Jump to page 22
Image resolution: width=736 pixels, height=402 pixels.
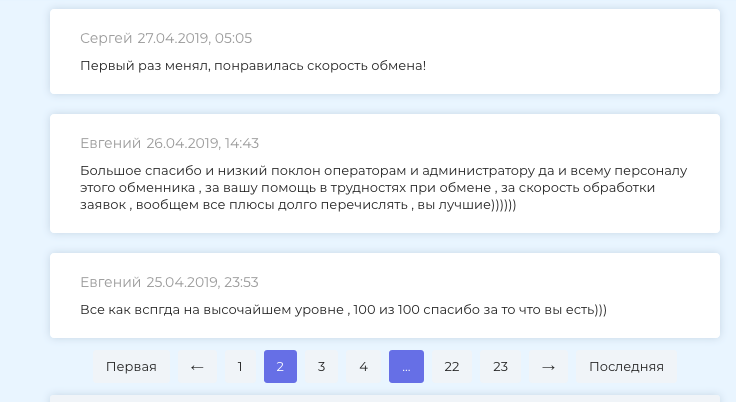click(452, 366)
